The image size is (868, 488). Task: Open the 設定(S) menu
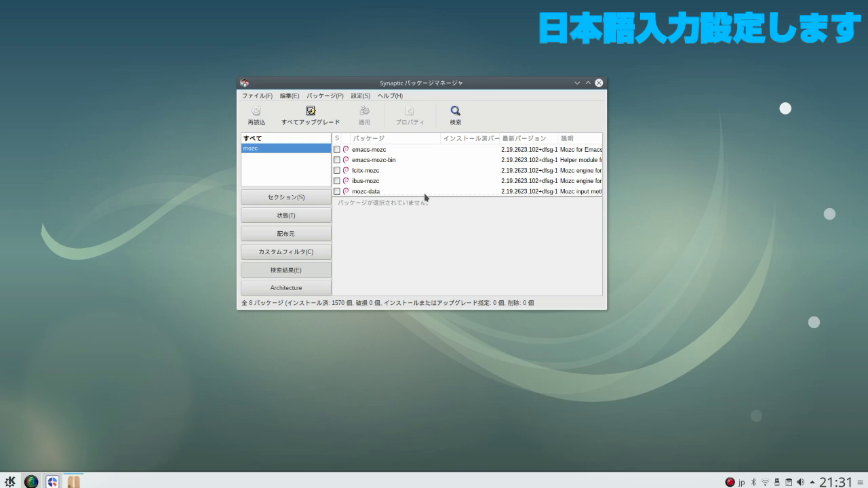[x=361, y=96]
